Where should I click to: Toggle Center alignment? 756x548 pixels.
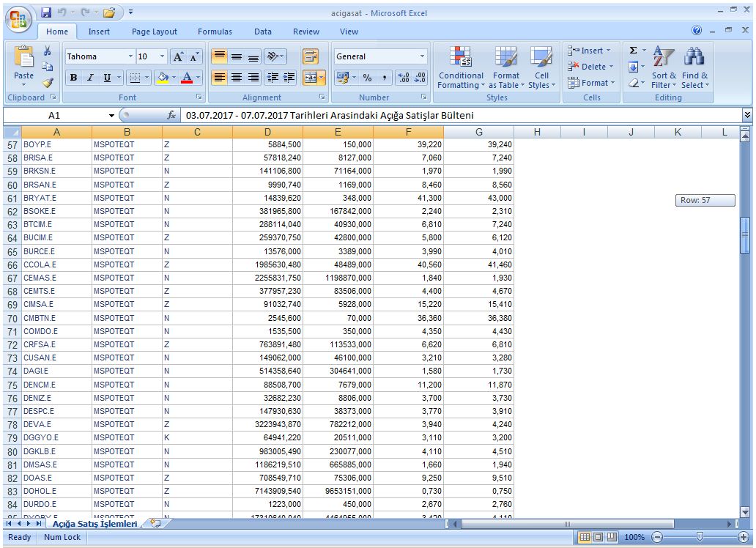236,77
